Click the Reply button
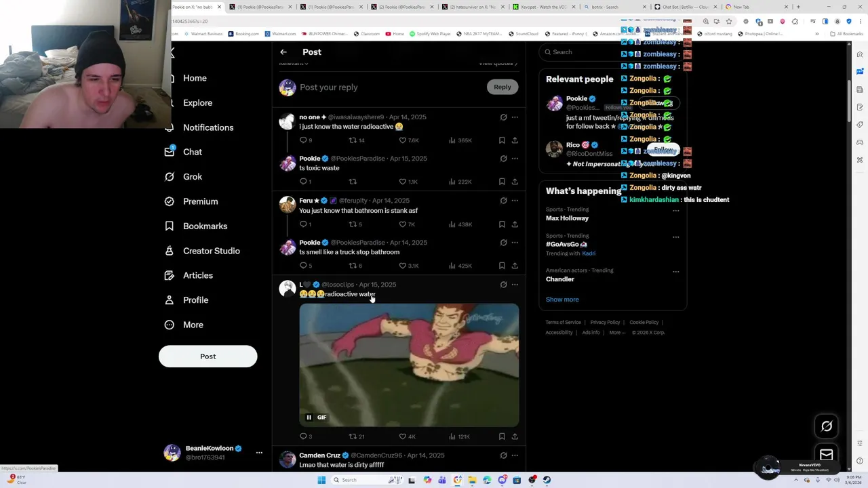 pos(502,87)
